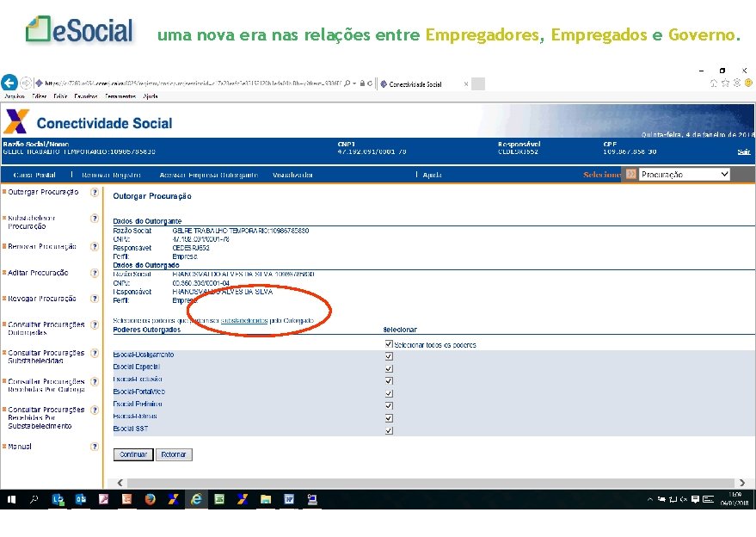Open Word from the taskbar

[289, 499]
